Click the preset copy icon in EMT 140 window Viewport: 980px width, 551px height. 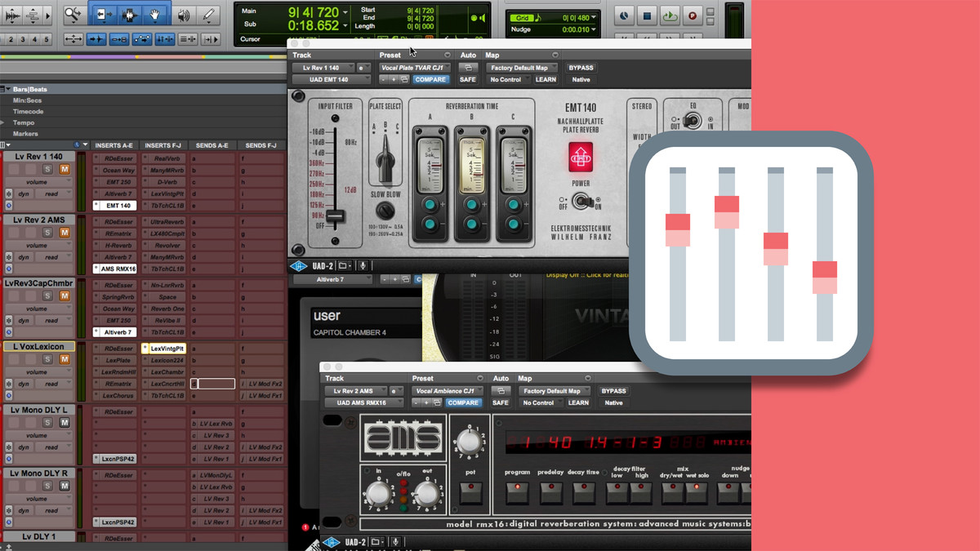click(405, 80)
